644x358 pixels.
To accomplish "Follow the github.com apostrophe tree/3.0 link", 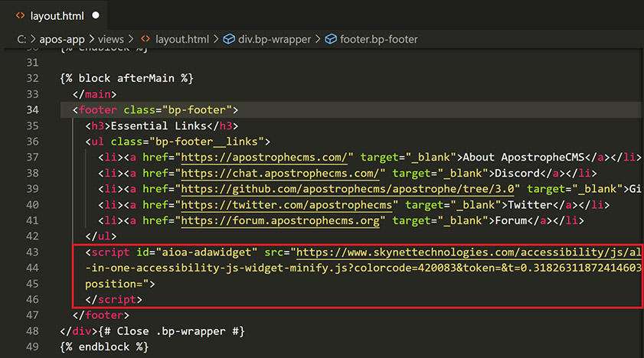I will [348, 189].
